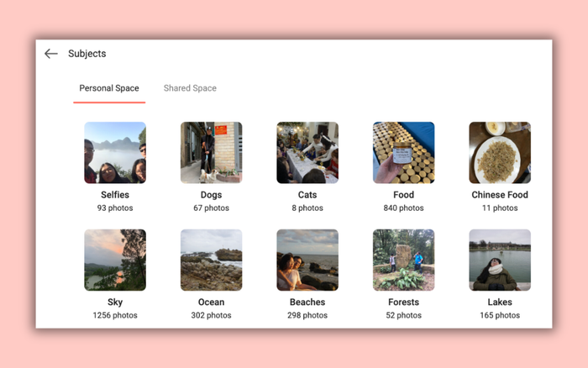Image resolution: width=588 pixels, height=368 pixels.
Task: Open the Cats album thumbnail
Action: 307,153
